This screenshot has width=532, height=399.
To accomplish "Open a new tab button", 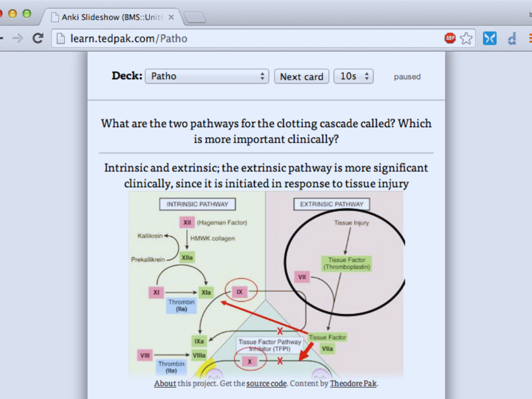I will coord(195,17).
